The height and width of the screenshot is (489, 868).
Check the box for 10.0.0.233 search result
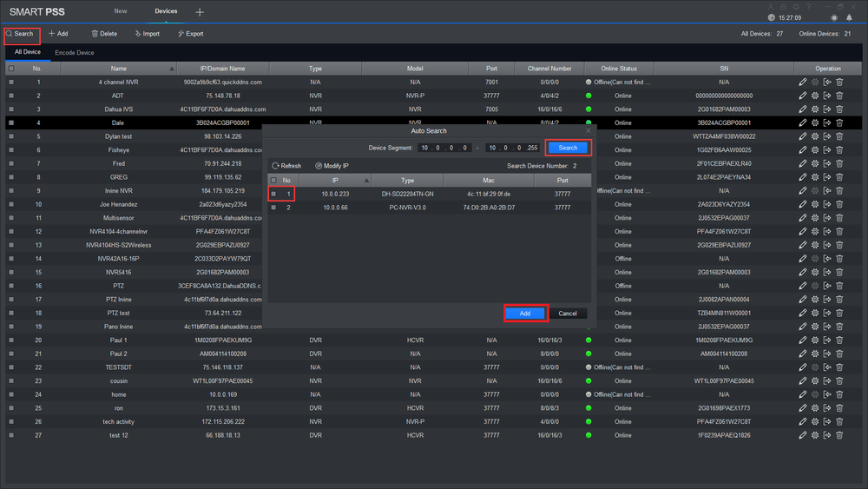pyautogui.click(x=274, y=194)
